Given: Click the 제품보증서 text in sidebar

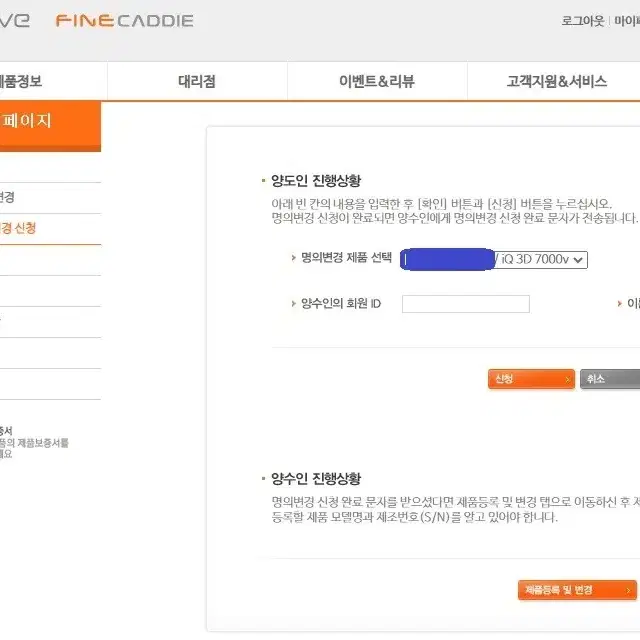Looking at the screenshot, I should click(x=43, y=443).
